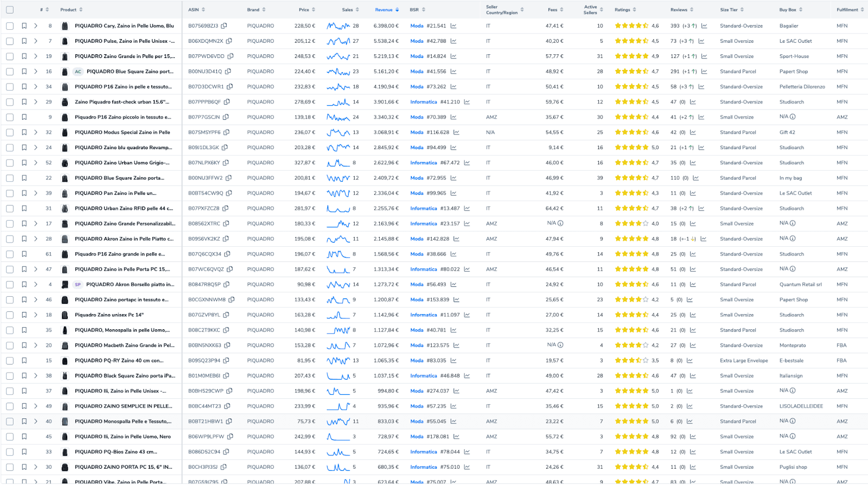Image resolution: width=868 pixels, height=492 pixels.
Task: Bookmark the Piquadro P16 Zaino grande row
Action: tap(24, 254)
